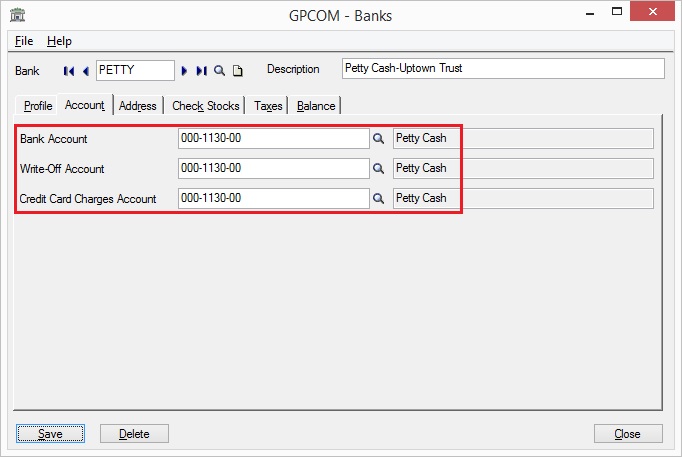Open the Check Stocks tab

tap(206, 106)
